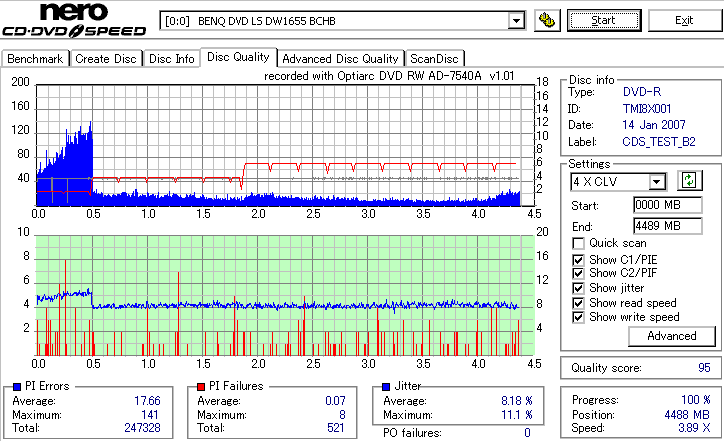Switch to the ScanDisc tab
The width and height of the screenshot is (724, 441).
(434, 59)
